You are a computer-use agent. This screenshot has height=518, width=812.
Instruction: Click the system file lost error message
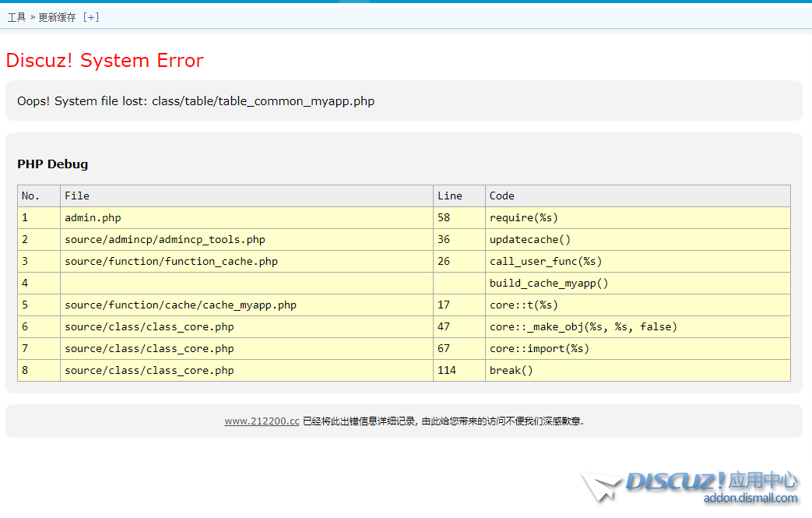click(x=195, y=101)
